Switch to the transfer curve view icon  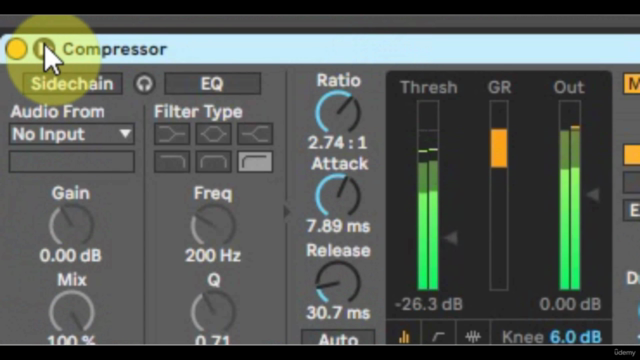[438, 337]
